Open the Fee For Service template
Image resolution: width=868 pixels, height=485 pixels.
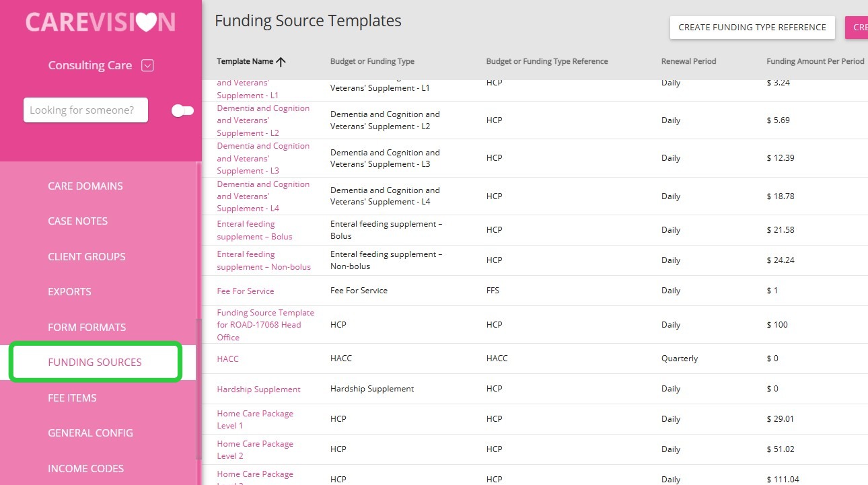click(x=246, y=291)
